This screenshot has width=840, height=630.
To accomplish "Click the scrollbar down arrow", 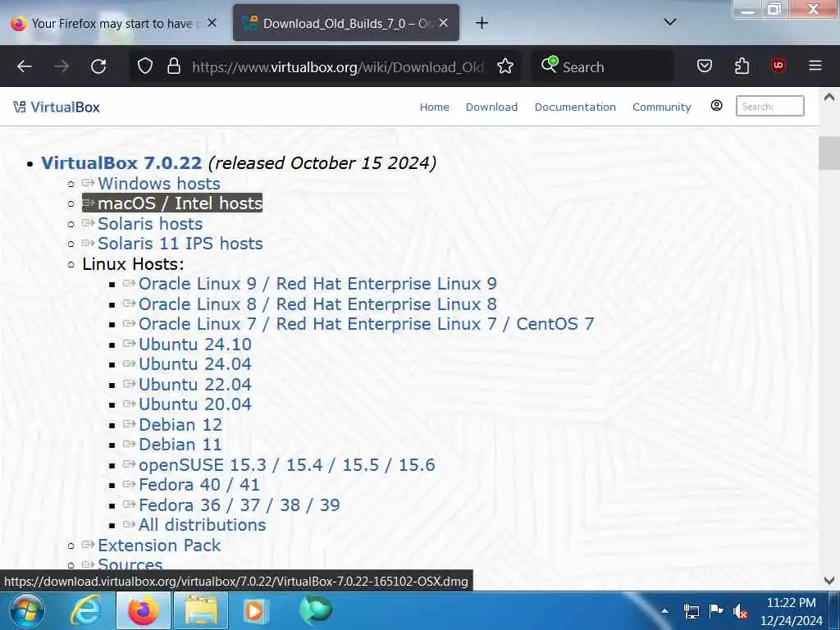I will coord(829,580).
